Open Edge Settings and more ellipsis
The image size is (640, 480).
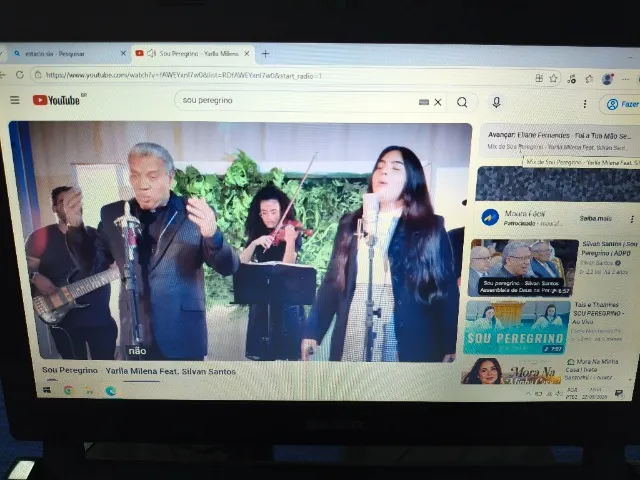625,80
